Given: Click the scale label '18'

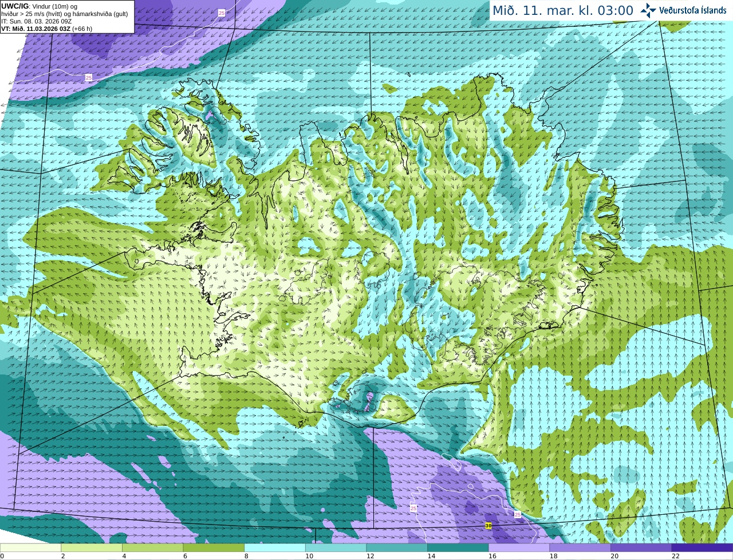Looking at the screenshot, I should click(x=553, y=556).
